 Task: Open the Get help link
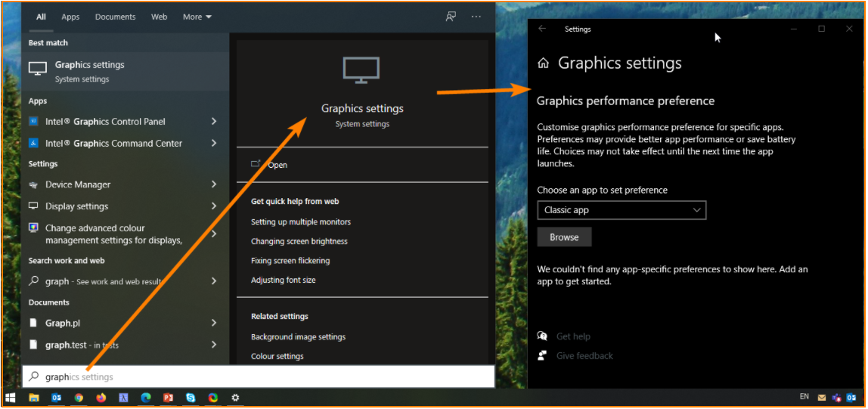coord(573,336)
